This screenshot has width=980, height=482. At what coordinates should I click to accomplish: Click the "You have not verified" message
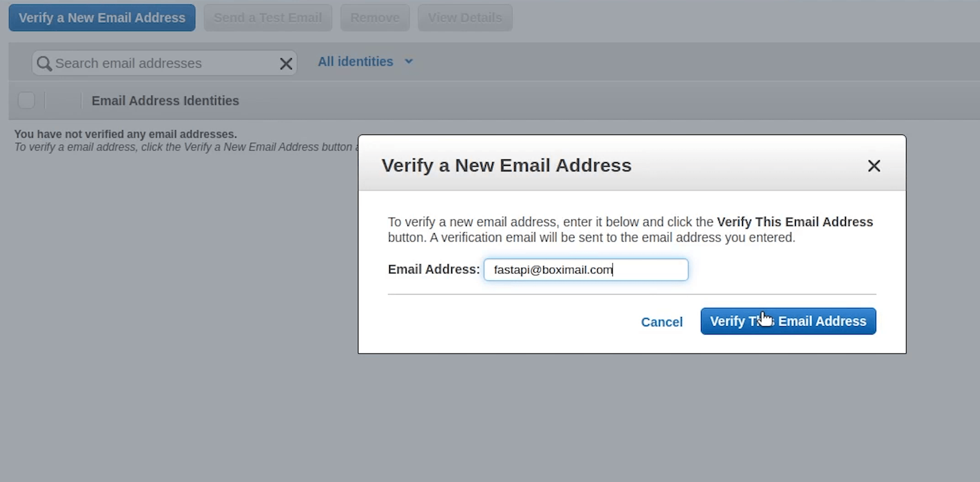tap(125, 134)
